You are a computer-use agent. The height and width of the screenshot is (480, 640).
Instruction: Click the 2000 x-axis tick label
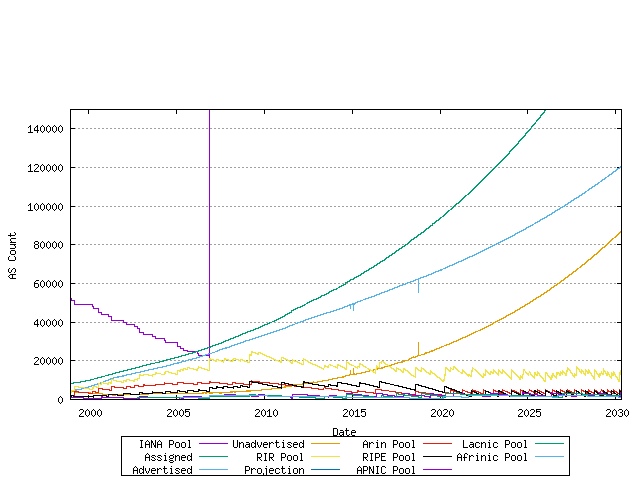click(x=90, y=412)
